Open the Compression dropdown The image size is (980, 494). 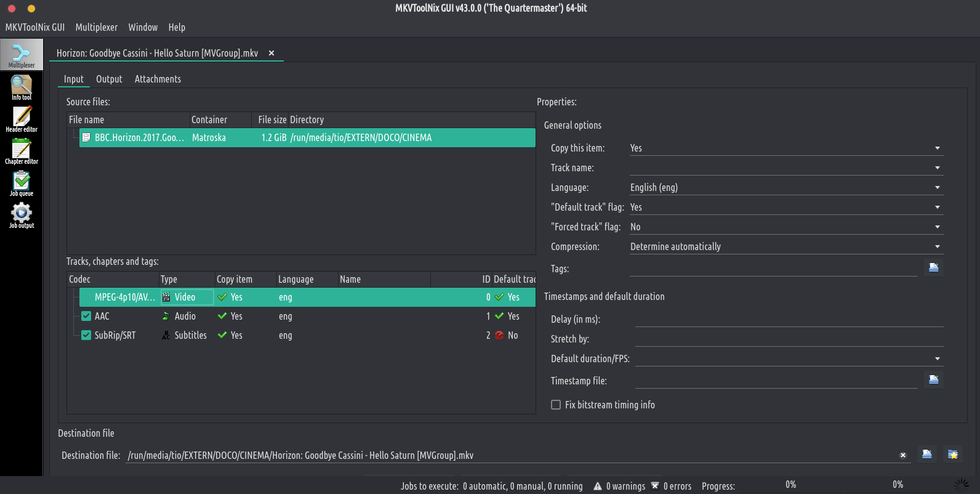tap(785, 246)
